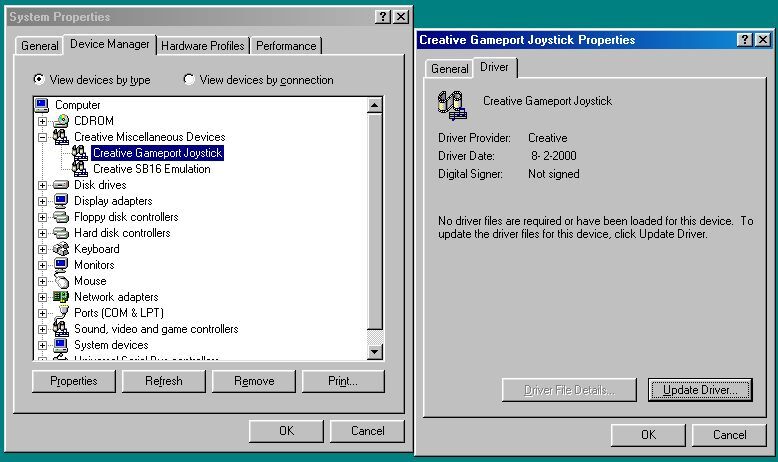This screenshot has height=462, width=778.
Task: Click OK in System Properties window
Action: pos(286,431)
